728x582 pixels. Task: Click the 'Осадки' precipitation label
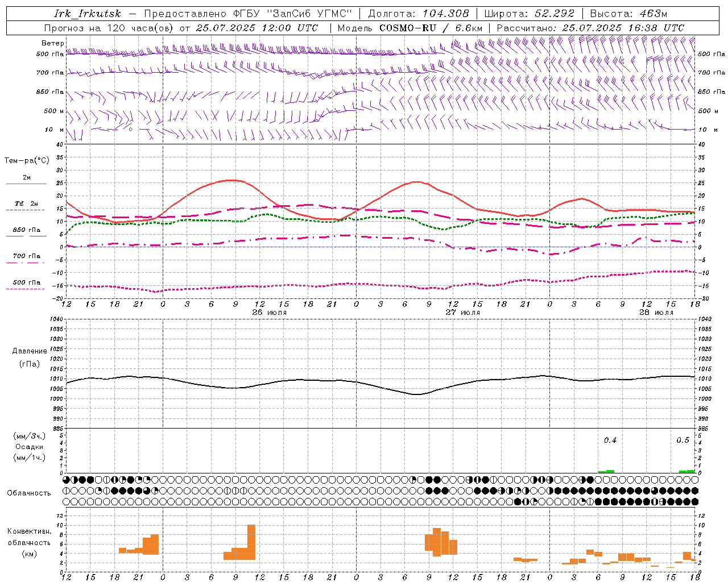coord(30,447)
